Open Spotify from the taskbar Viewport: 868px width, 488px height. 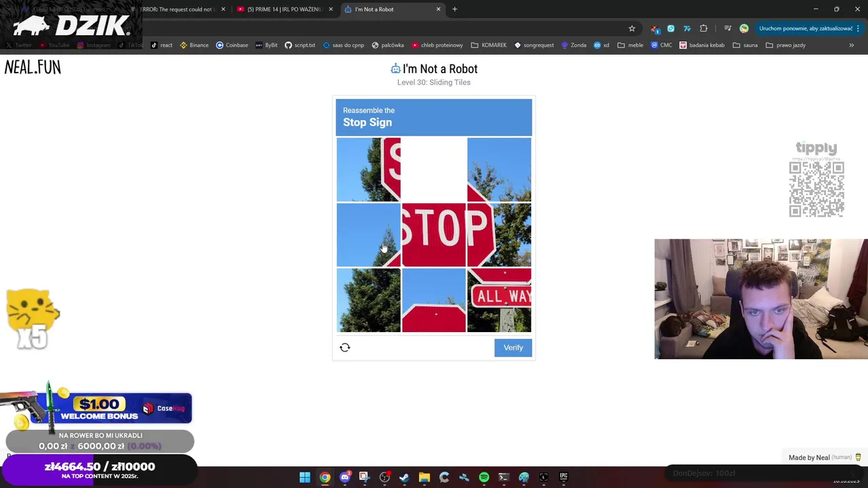[x=484, y=477]
